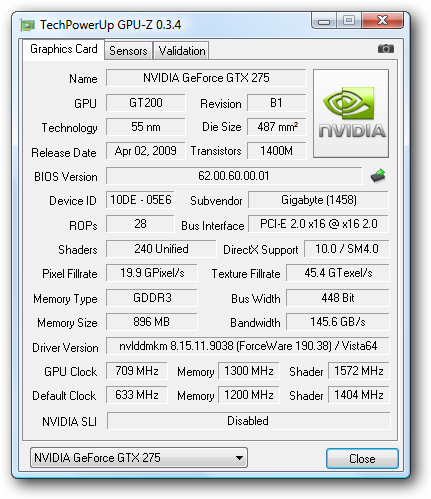This screenshot has width=431, height=499.
Task: Open the Validation tab
Action: [182, 51]
